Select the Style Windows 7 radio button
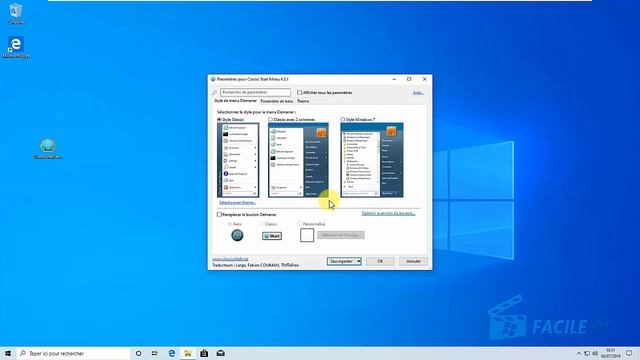 [343, 120]
